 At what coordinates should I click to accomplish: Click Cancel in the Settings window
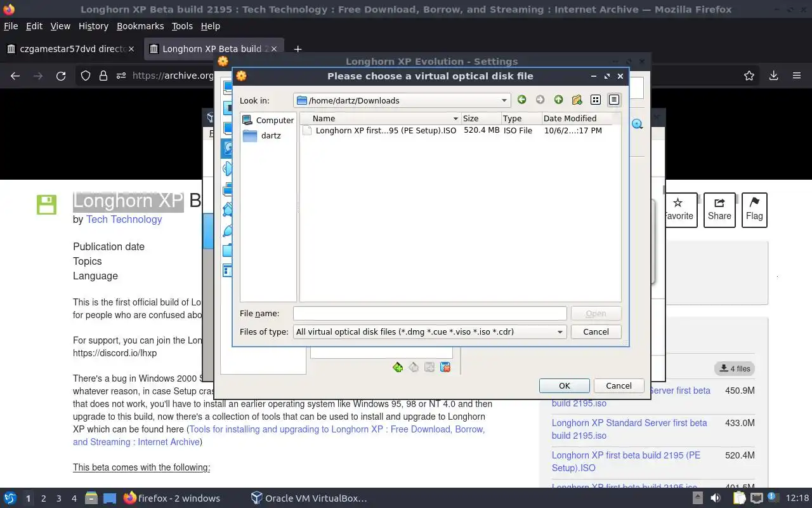click(x=619, y=385)
